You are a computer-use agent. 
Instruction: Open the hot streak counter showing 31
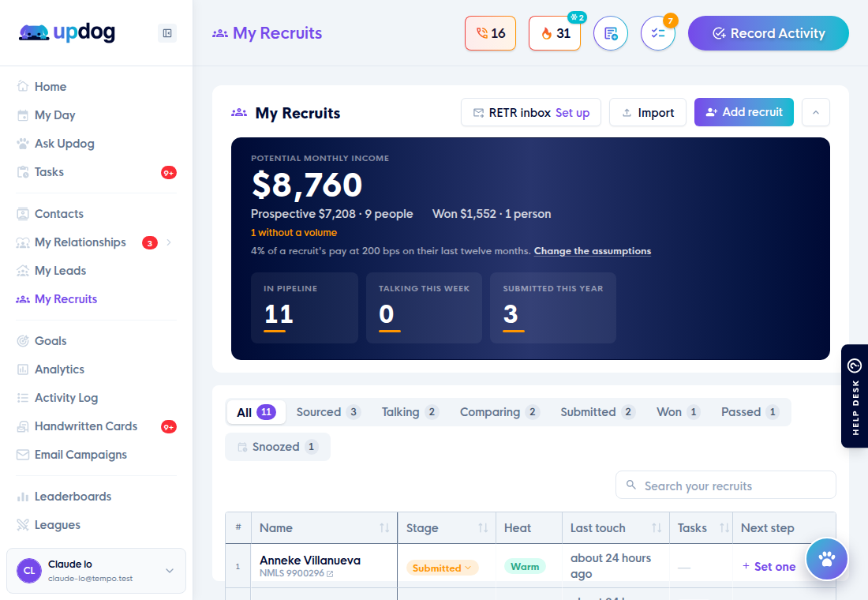point(555,33)
